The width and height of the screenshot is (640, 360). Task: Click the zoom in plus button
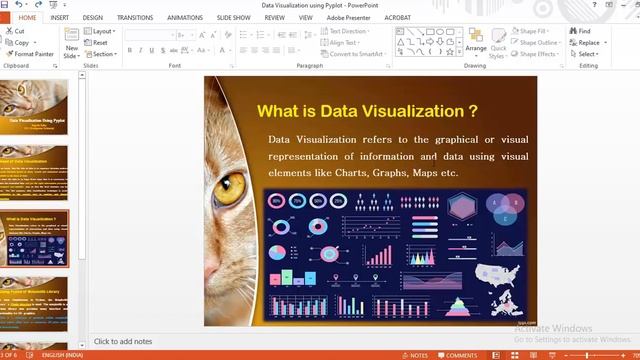tap(623, 356)
